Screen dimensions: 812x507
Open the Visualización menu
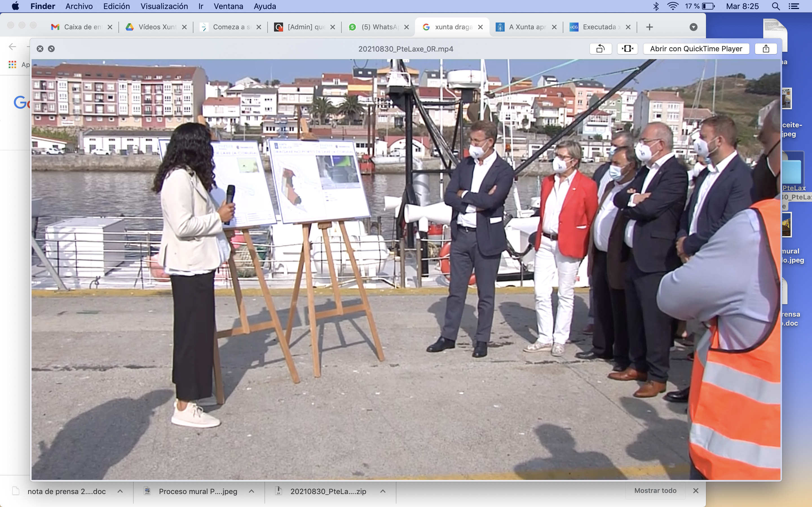pyautogui.click(x=164, y=6)
